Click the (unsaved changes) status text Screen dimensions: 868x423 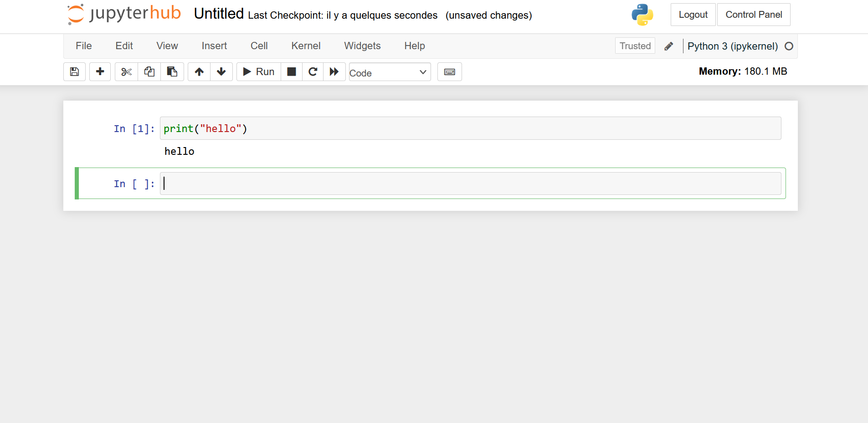(489, 15)
